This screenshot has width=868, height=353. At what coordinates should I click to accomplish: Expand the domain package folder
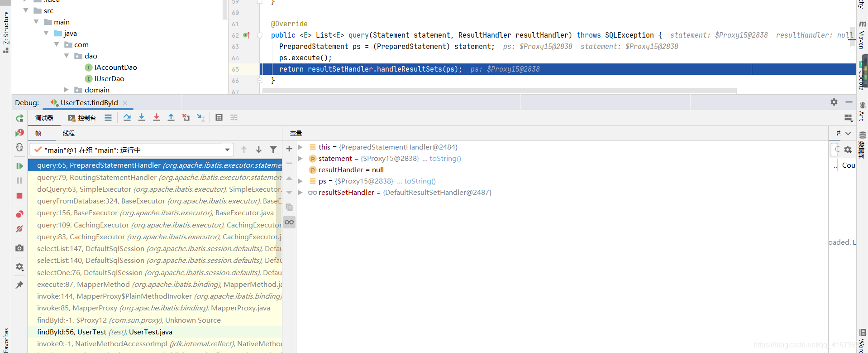(67, 90)
